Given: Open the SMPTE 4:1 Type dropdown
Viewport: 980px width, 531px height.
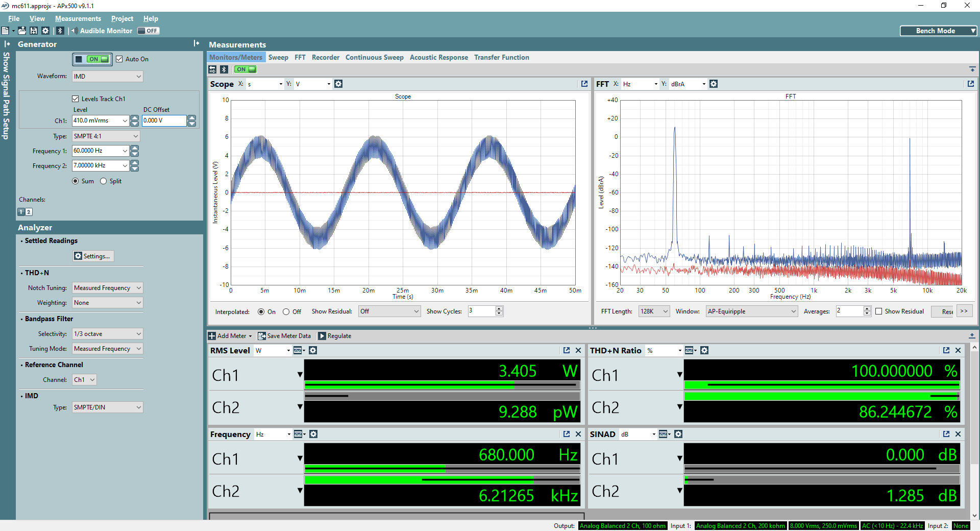Looking at the screenshot, I should (x=106, y=136).
